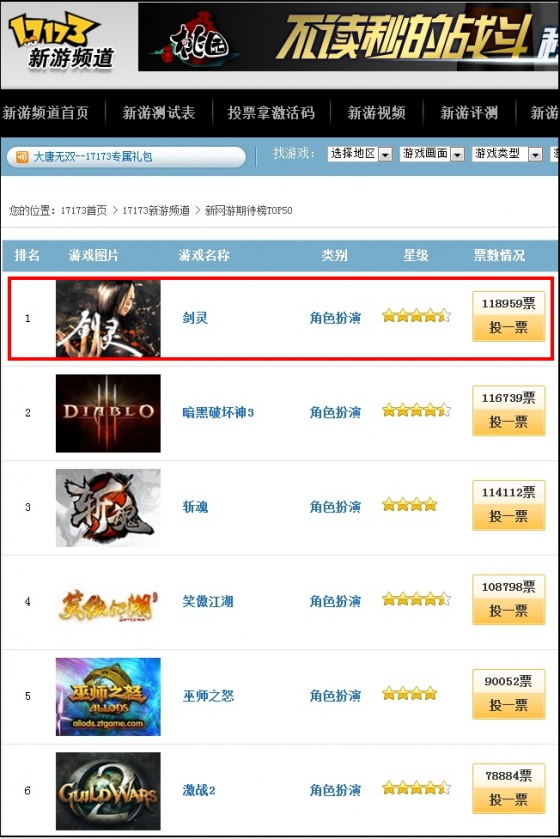
Task: Click the 17173 logo
Action: tap(62, 42)
